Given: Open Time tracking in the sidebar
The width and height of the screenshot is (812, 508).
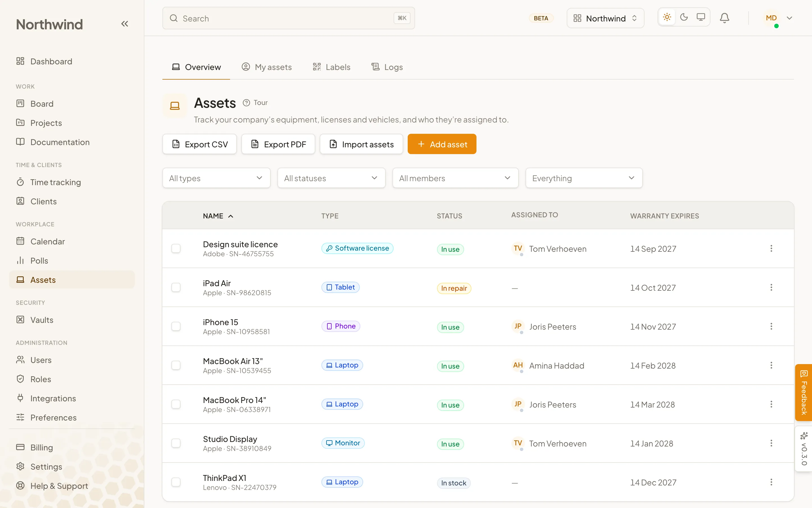Looking at the screenshot, I should (x=72, y=182).
